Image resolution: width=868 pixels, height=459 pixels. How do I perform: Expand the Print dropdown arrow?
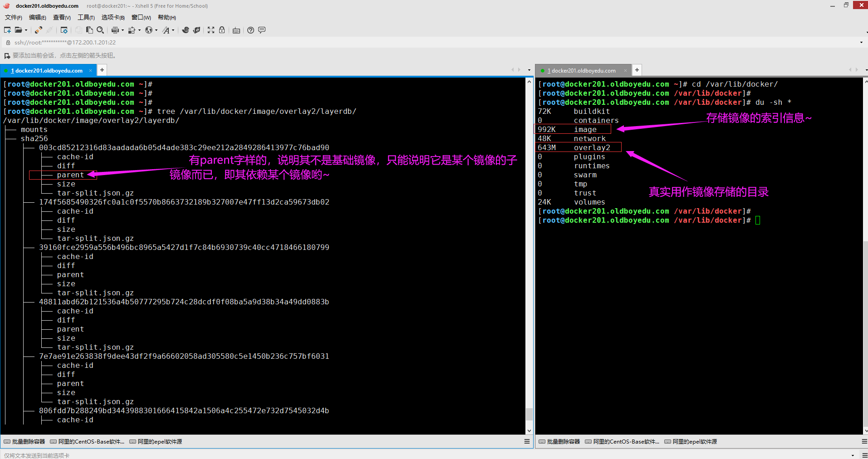(x=123, y=30)
